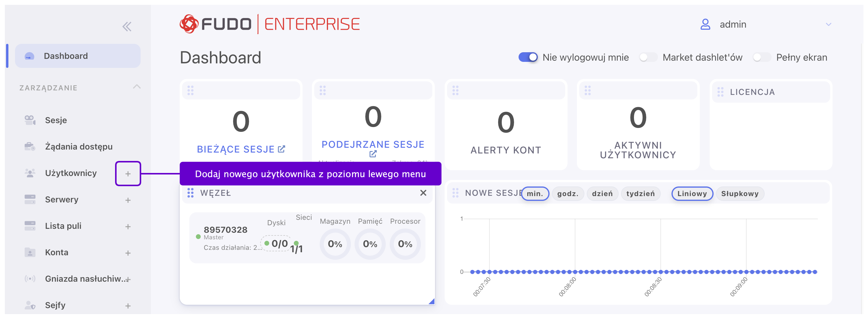868x321 pixels.
Task: Add a new server via plus icon
Action: (128, 200)
